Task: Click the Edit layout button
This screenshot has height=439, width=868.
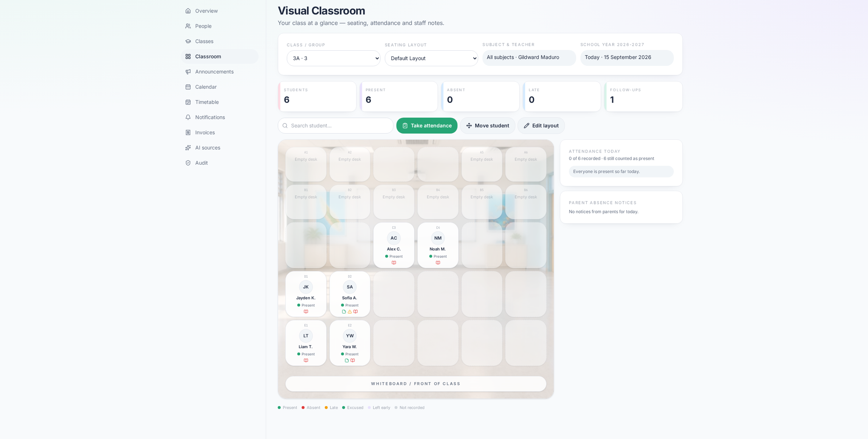Action: (x=541, y=126)
